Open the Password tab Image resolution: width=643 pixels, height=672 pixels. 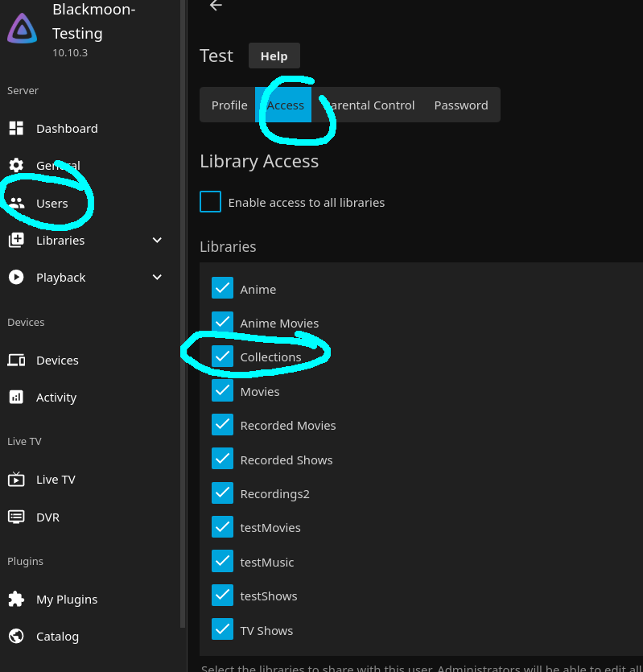pyautogui.click(x=461, y=105)
